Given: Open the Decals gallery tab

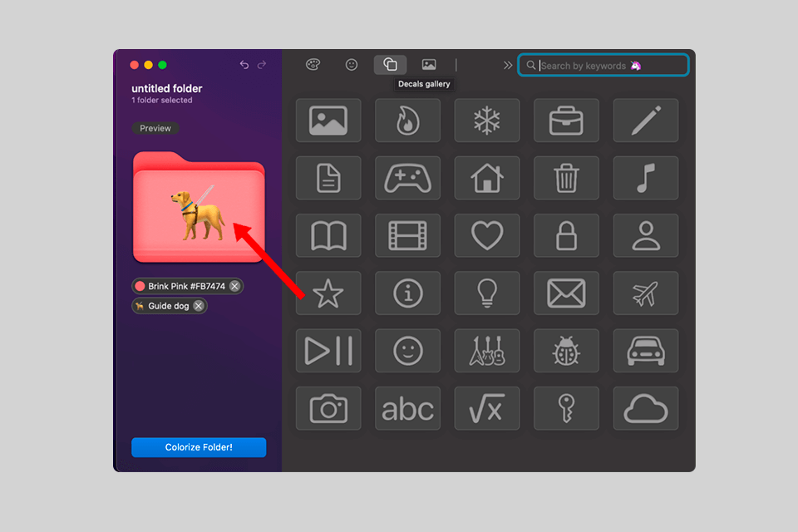Looking at the screenshot, I should click(x=391, y=65).
